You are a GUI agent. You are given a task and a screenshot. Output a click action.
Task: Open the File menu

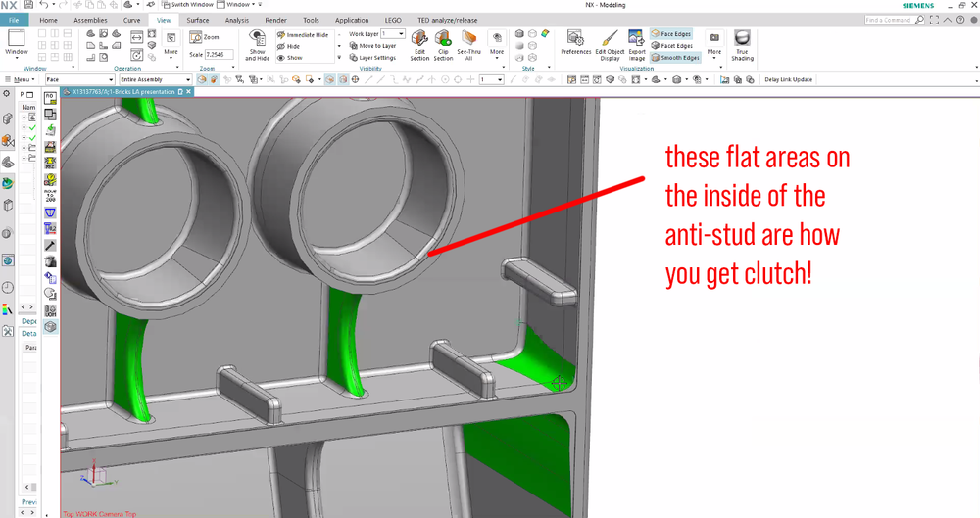tap(14, 20)
